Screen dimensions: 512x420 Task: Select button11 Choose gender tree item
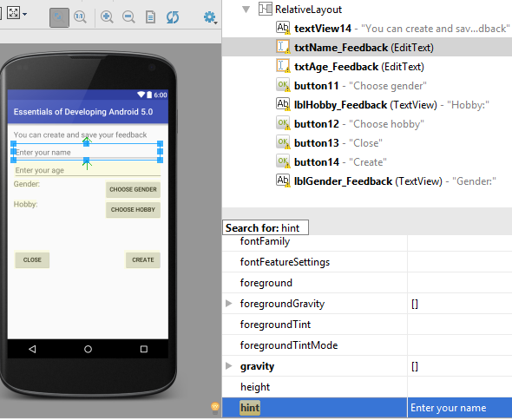(367, 86)
